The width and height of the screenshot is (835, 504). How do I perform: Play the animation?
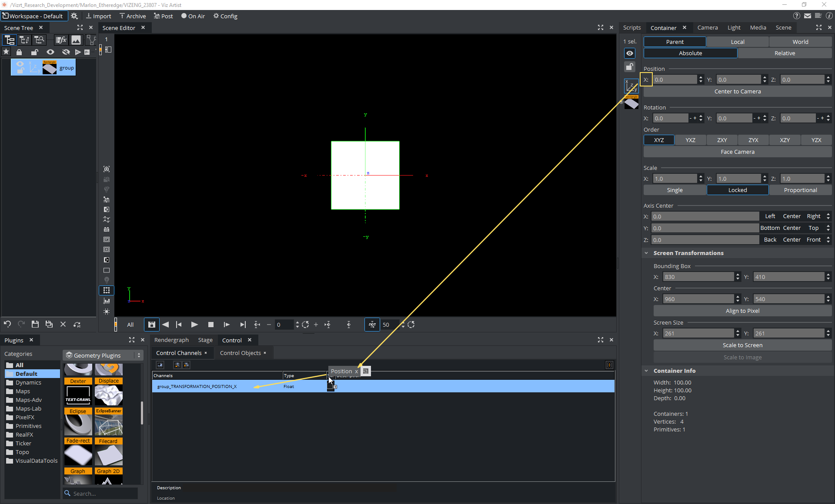click(194, 325)
